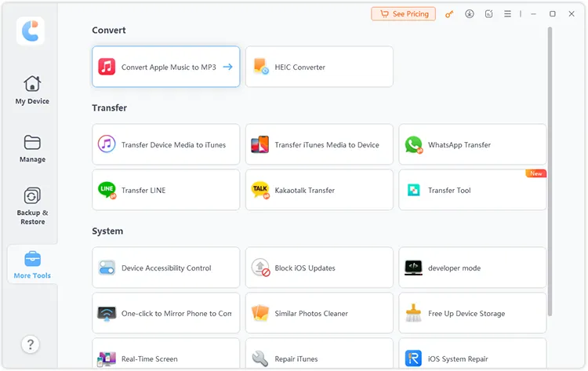
Task: Select the More Tools tab
Action: (x=32, y=265)
